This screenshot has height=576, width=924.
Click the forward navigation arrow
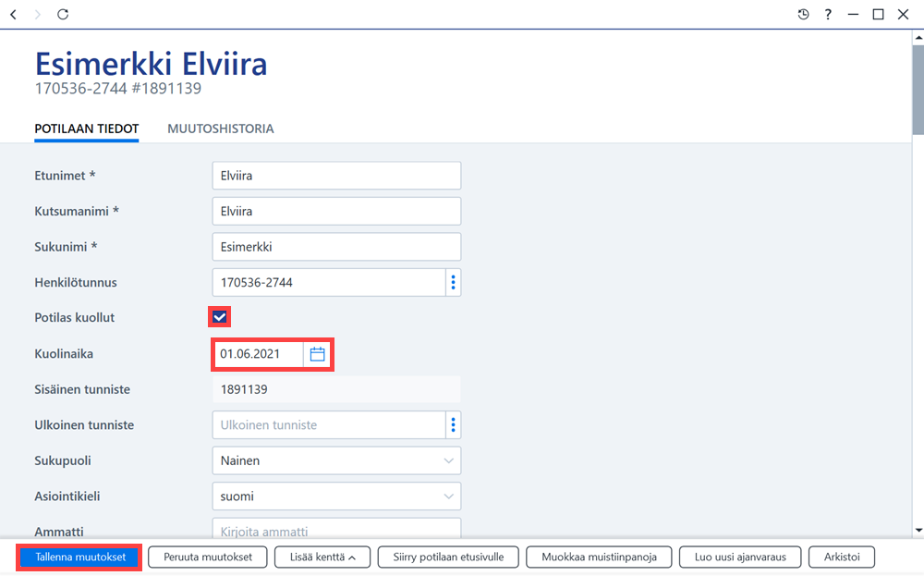coord(38,14)
